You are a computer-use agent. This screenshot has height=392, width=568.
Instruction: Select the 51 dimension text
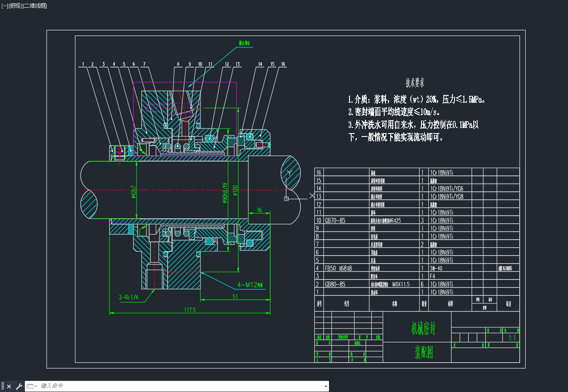tap(235, 296)
